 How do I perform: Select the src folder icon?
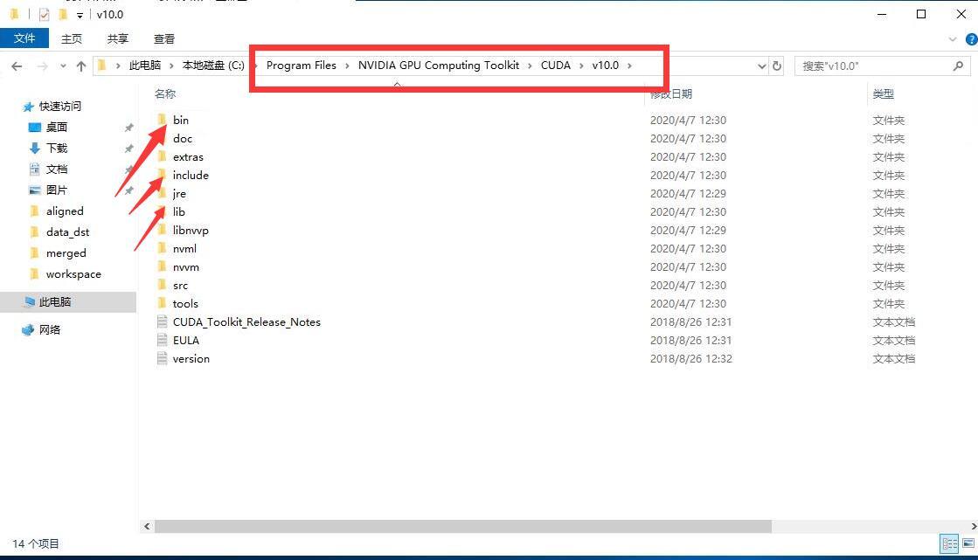(x=163, y=285)
